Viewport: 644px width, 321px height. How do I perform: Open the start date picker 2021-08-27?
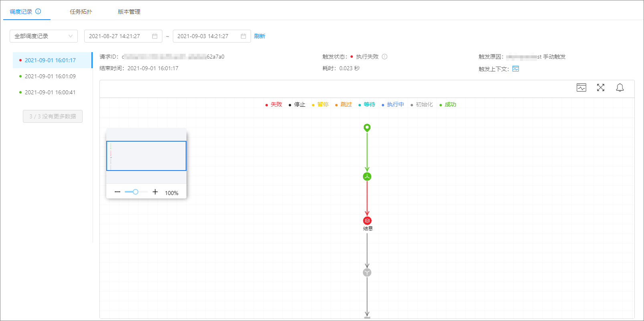[x=123, y=36]
